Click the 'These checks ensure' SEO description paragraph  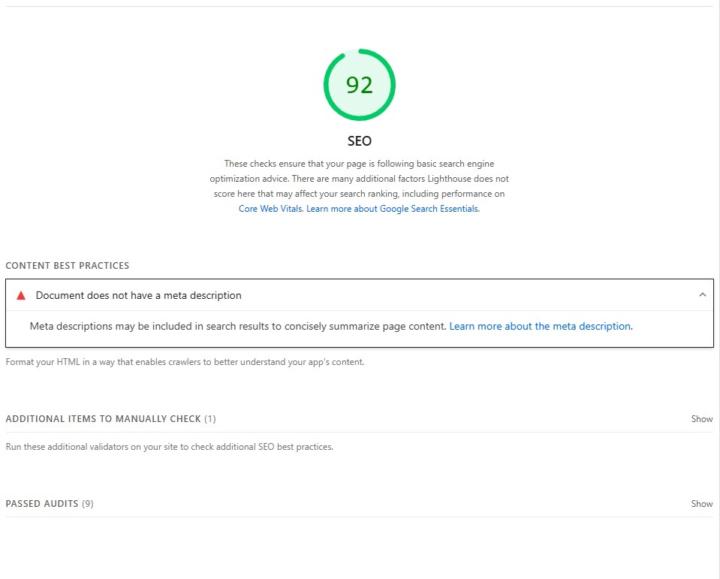click(x=359, y=178)
